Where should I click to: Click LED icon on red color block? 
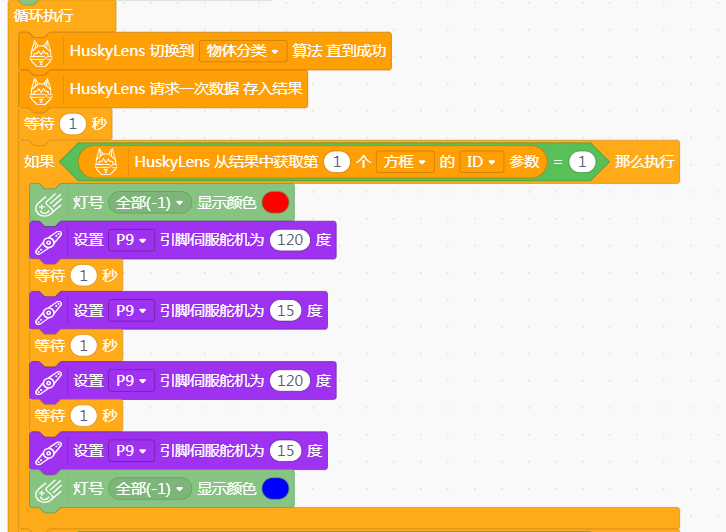[x=49, y=204]
